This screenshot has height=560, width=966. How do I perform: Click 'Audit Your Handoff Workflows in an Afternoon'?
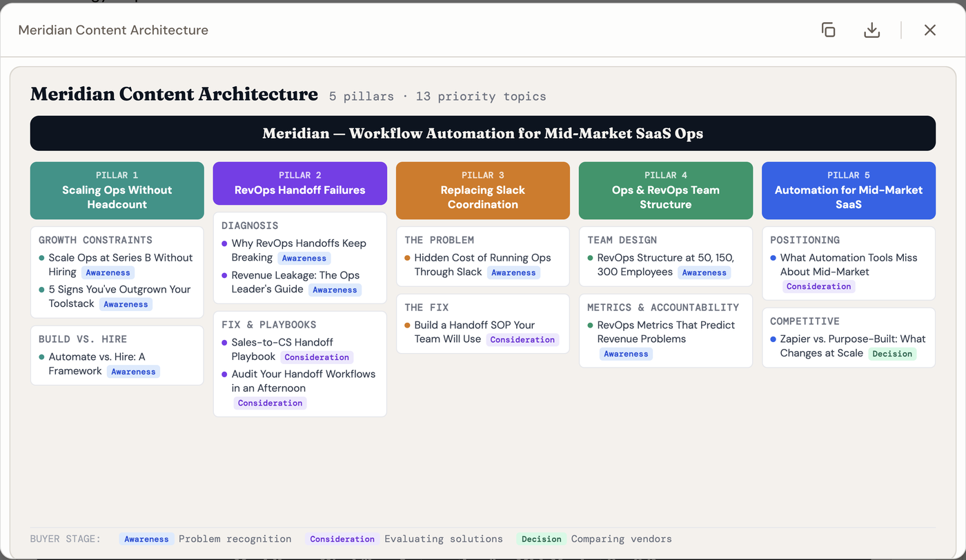pos(303,381)
